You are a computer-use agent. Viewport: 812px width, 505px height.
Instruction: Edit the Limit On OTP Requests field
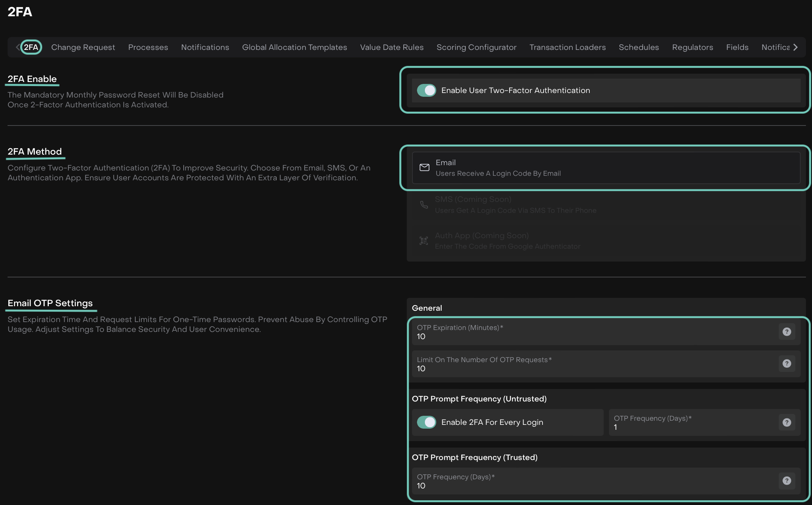594,364
